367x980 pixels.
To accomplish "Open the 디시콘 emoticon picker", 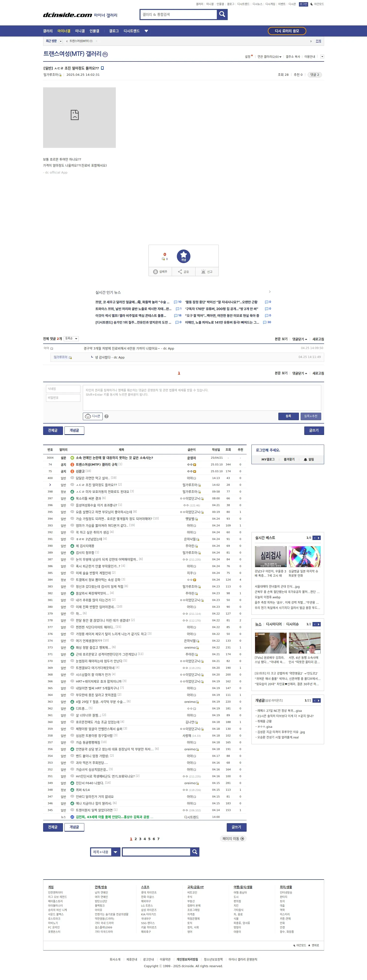I will pos(93,416).
